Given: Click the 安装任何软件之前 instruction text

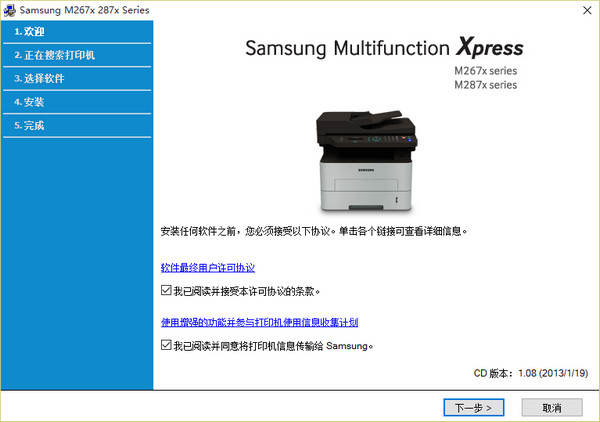Looking at the screenshot, I should pos(314,231).
